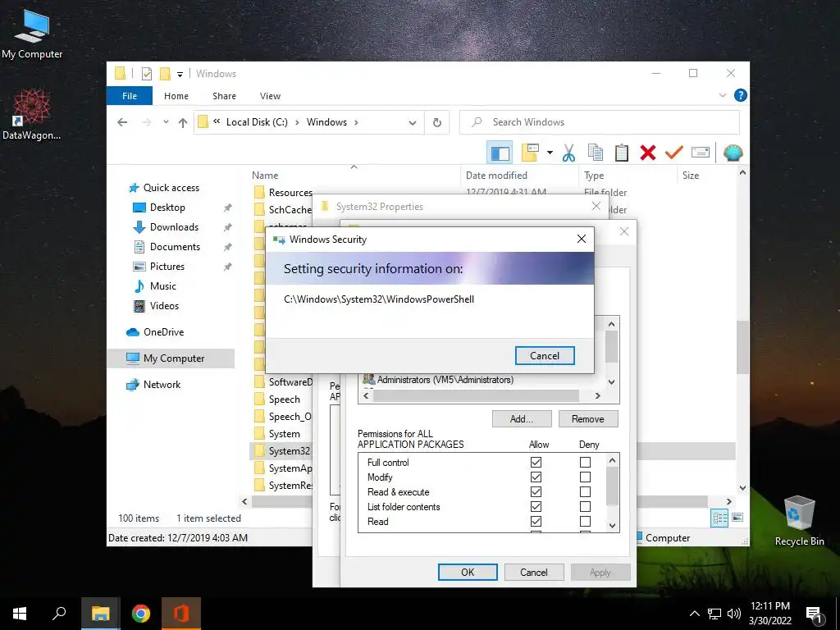The image size is (840, 630).
Task: Open the View ribbon tab
Action: pyautogui.click(x=270, y=96)
